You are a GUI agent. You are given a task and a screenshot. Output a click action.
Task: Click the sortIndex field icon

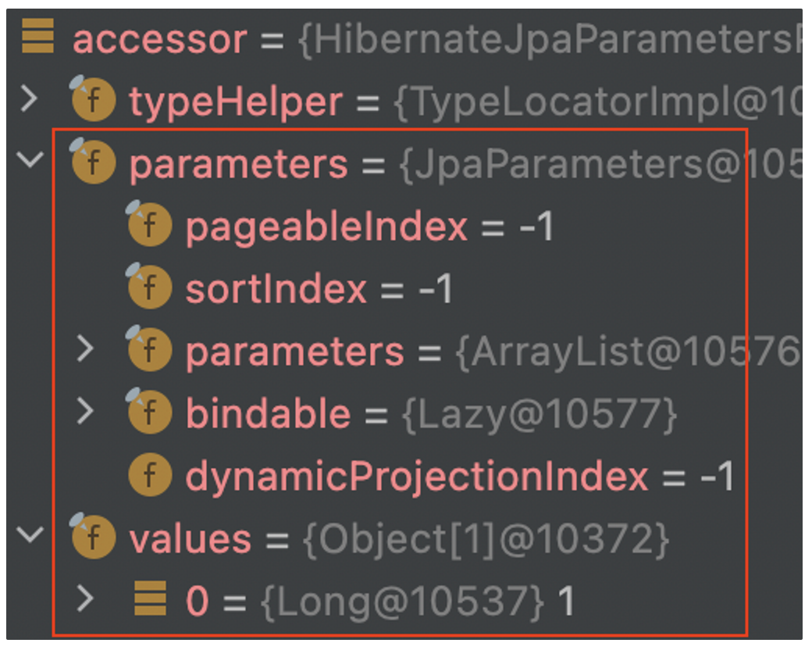[149, 286]
